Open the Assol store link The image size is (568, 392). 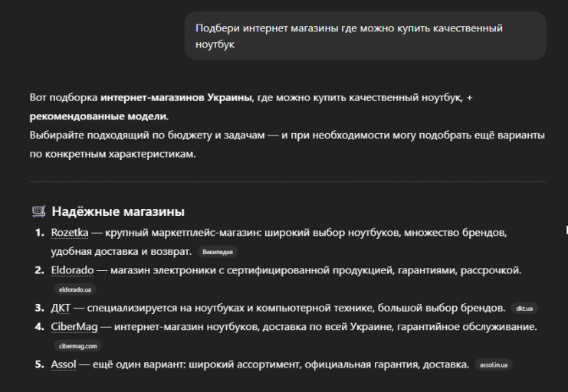[x=64, y=364]
